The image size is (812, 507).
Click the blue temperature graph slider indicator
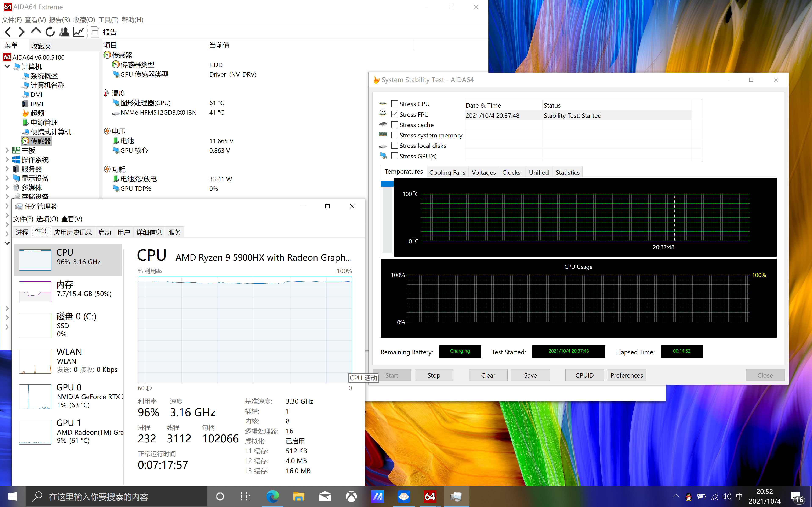pyautogui.click(x=387, y=183)
